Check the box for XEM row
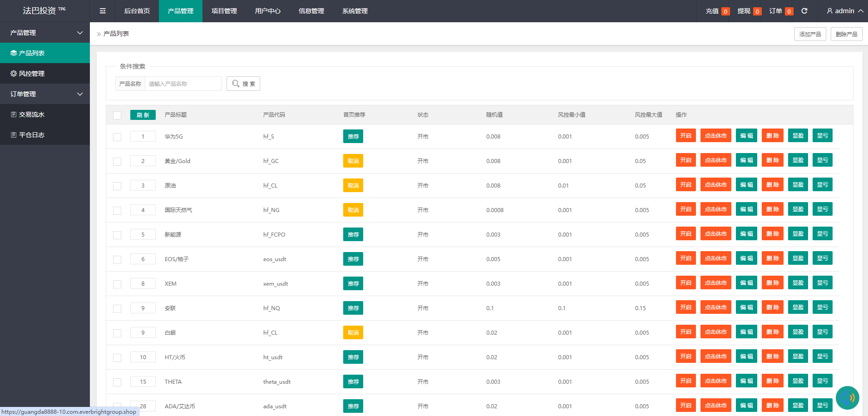The width and height of the screenshot is (868, 416). [x=117, y=284]
